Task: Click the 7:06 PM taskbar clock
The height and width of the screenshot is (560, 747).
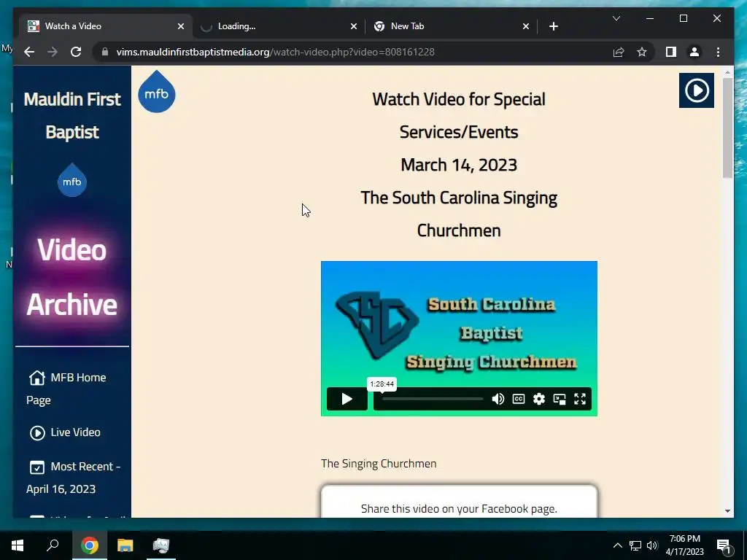Action: click(x=684, y=539)
